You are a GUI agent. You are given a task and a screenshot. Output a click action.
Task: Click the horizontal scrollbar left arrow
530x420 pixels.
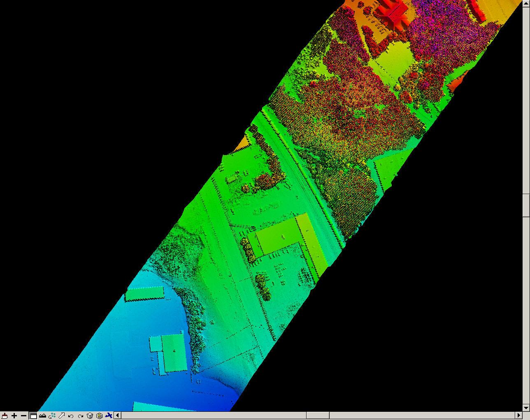[117, 415]
